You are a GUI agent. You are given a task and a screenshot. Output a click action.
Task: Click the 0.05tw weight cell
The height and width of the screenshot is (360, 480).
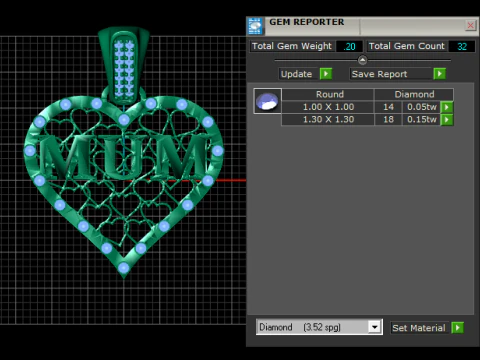[x=422, y=107]
